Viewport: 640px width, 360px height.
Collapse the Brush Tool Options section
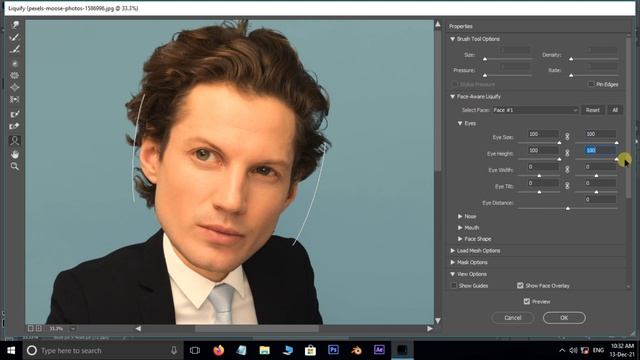point(453,39)
